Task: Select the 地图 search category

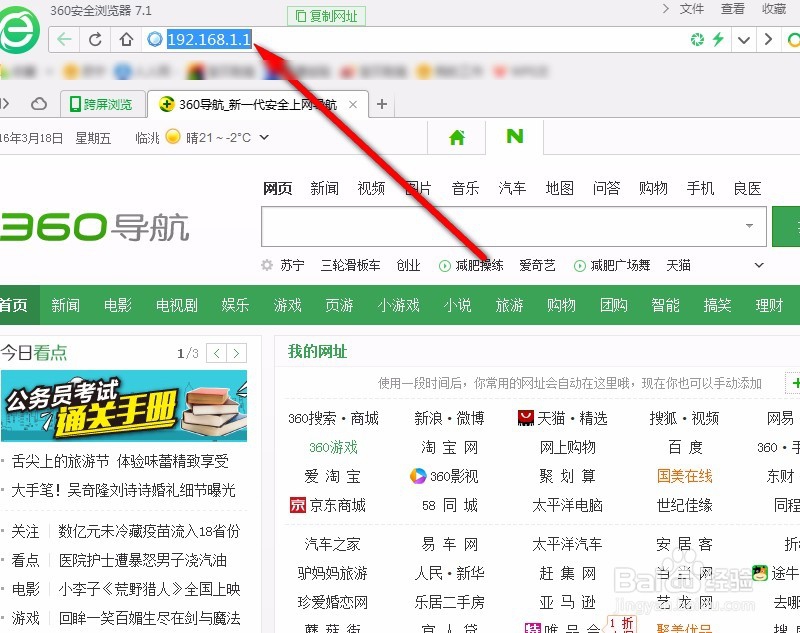Action: 560,188
